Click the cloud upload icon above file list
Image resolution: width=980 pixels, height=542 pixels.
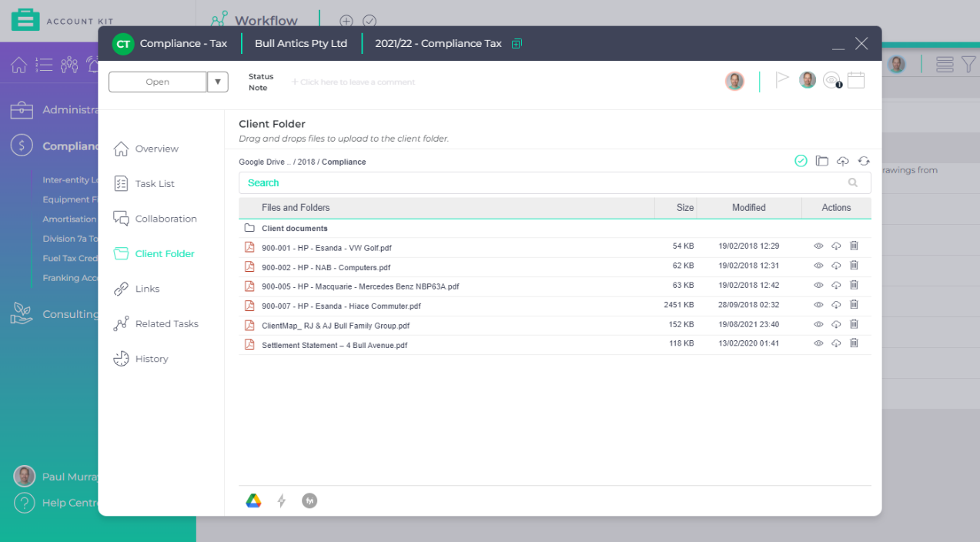click(x=843, y=161)
